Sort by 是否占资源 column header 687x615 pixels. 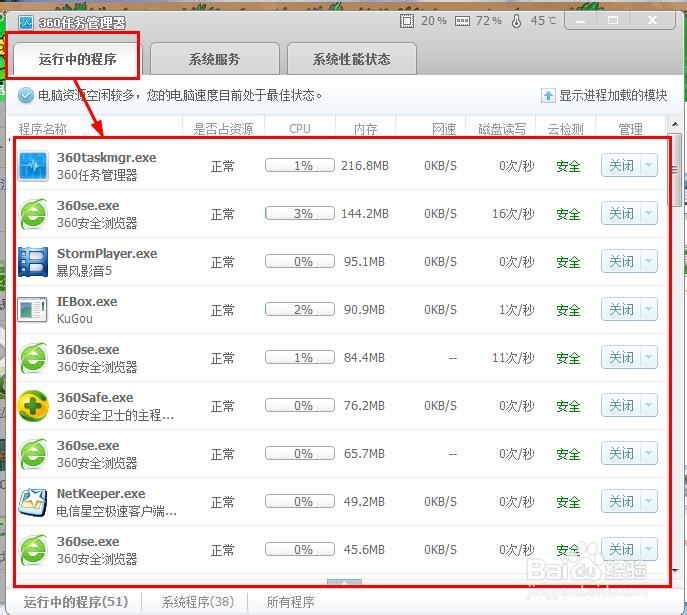[x=223, y=129]
